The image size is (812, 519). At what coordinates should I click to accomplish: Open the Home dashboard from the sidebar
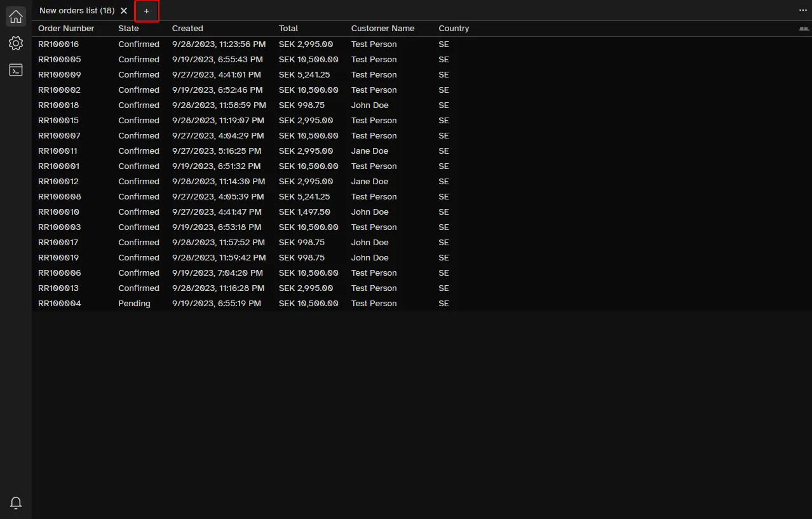15,16
